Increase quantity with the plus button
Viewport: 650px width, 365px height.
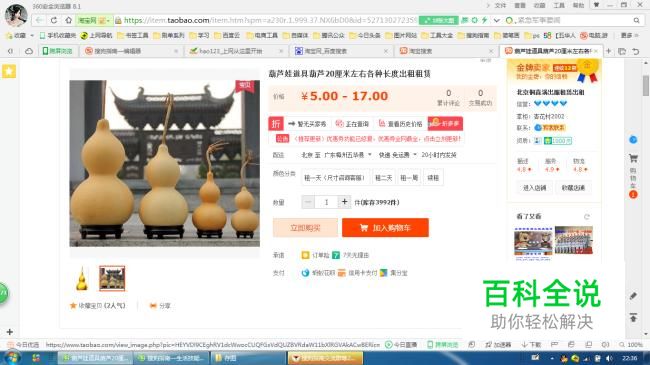pyautogui.click(x=344, y=202)
